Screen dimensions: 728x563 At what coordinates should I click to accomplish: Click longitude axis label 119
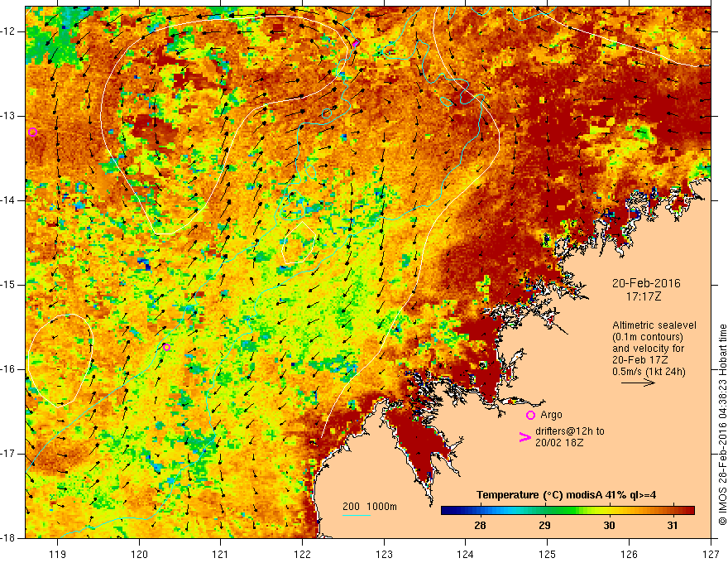click(x=58, y=554)
